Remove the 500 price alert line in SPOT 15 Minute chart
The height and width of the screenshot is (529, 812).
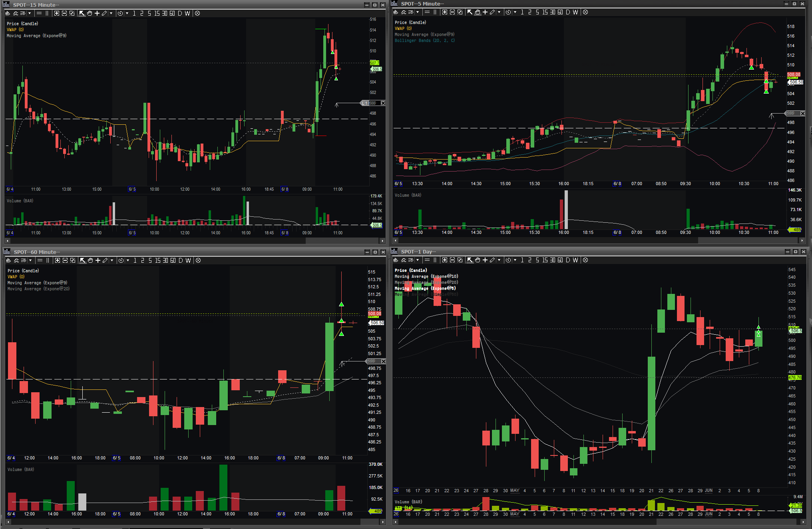[383, 103]
